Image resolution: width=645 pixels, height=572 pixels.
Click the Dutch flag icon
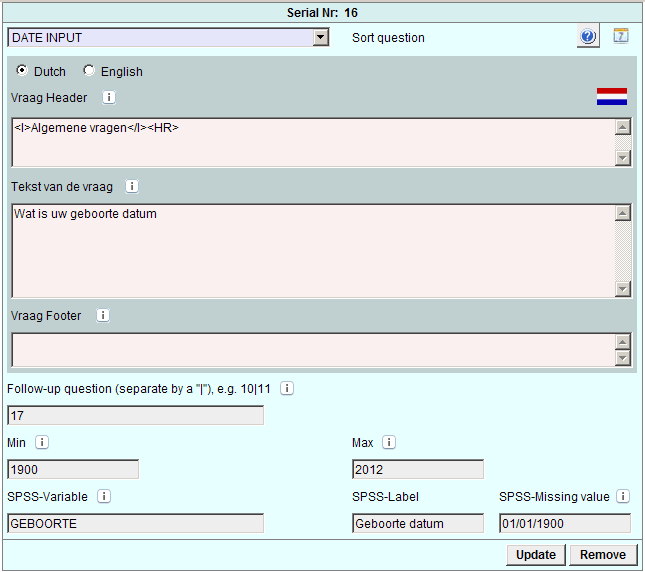coord(611,97)
